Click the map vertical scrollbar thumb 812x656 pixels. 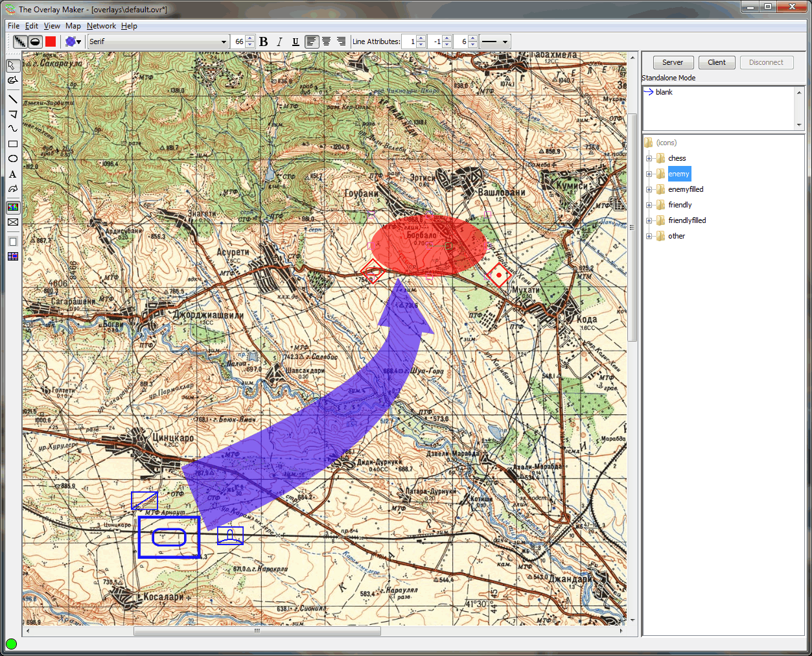coord(632,227)
